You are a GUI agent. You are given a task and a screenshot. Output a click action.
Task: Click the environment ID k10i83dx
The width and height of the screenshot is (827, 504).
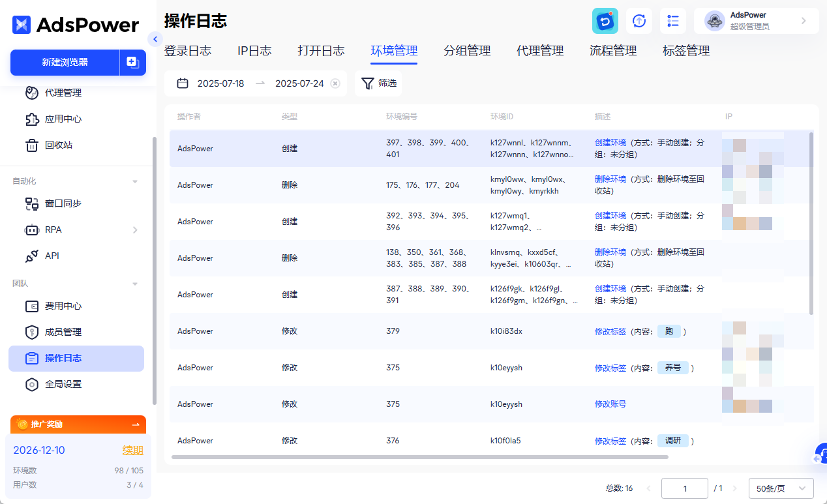pyautogui.click(x=506, y=331)
